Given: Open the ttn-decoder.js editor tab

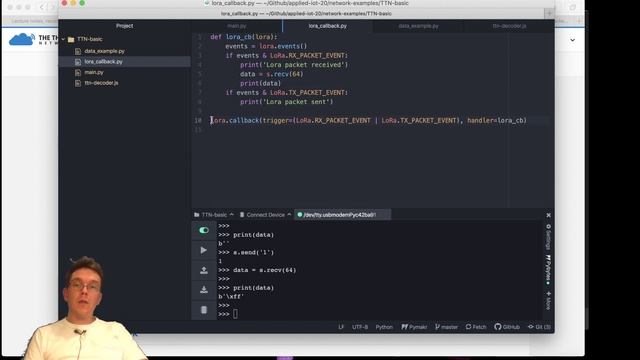Looking at the screenshot, I should pyautogui.click(x=509, y=26).
